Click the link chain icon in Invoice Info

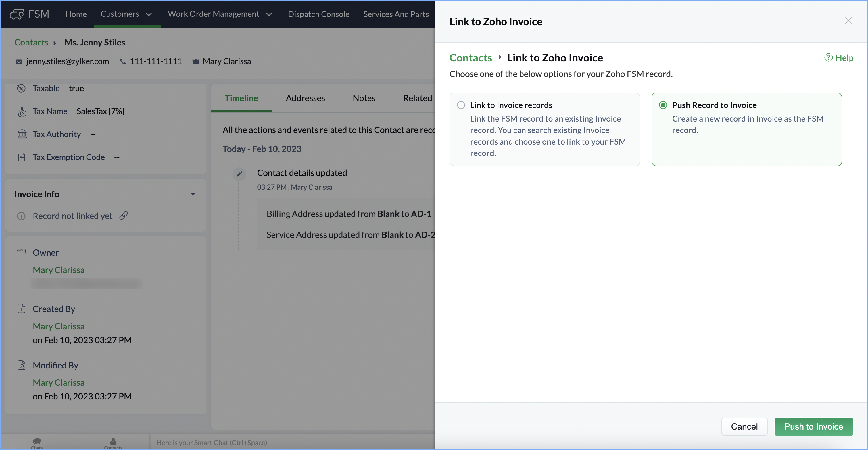coord(124,215)
